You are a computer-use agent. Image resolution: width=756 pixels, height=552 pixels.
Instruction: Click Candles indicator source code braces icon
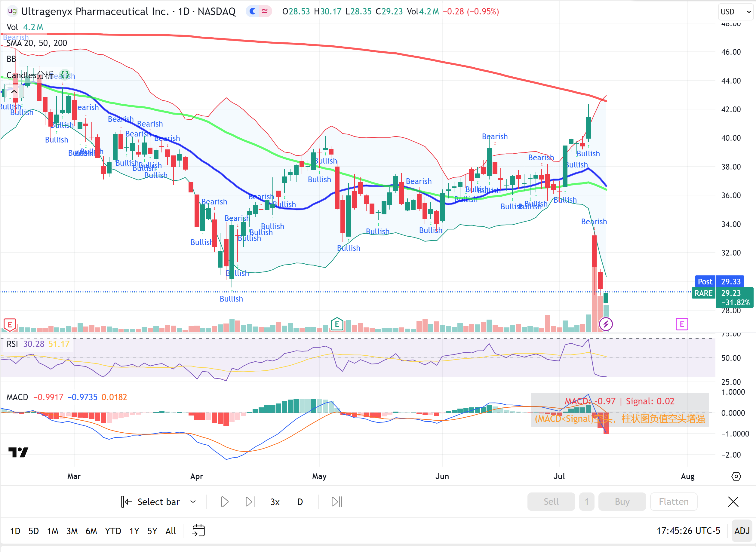point(65,74)
